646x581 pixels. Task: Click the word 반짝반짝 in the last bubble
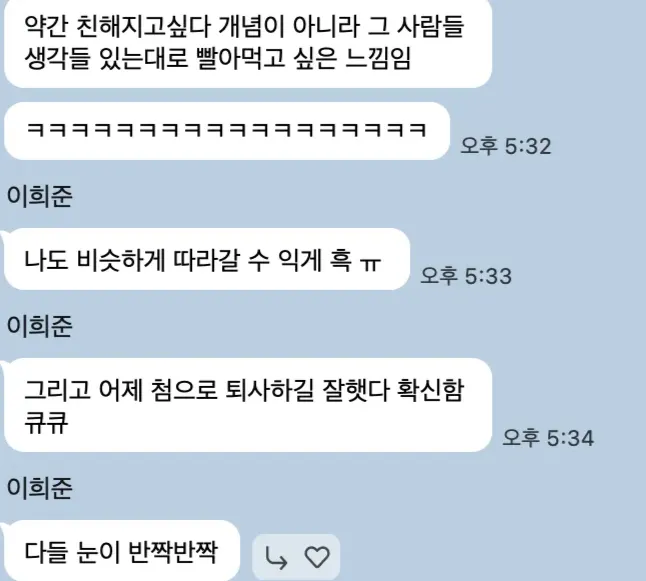(x=173, y=552)
